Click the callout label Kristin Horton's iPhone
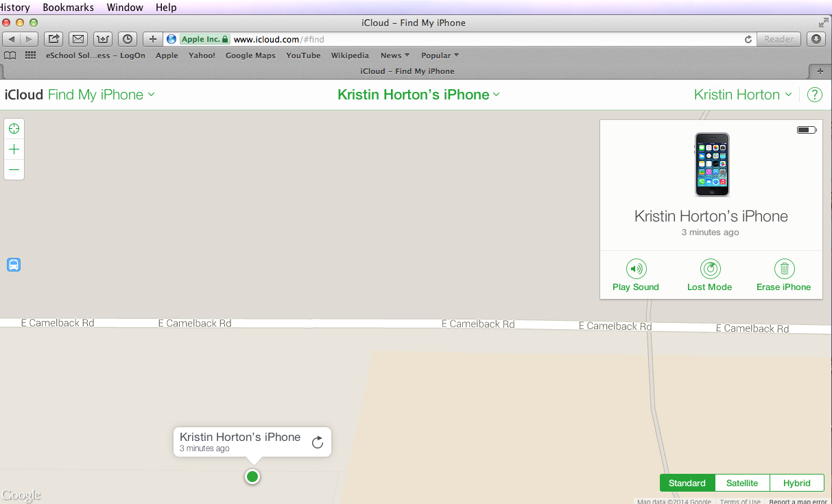Viewport: 832px width, 504px height. tap(240, 437)
